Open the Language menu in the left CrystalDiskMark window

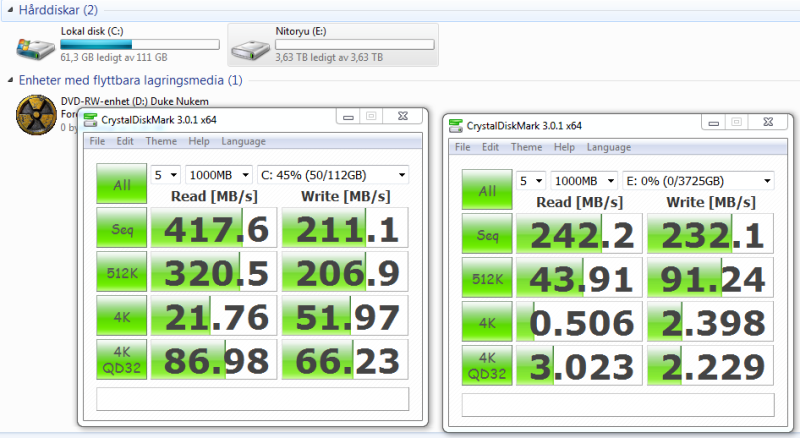click(x=243, y=141)
